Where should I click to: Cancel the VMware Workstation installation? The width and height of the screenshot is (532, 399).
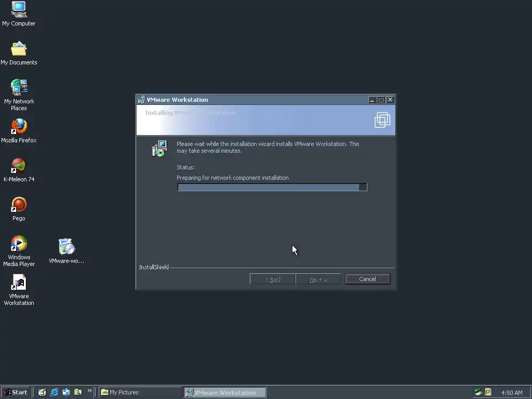coord(367,279)
